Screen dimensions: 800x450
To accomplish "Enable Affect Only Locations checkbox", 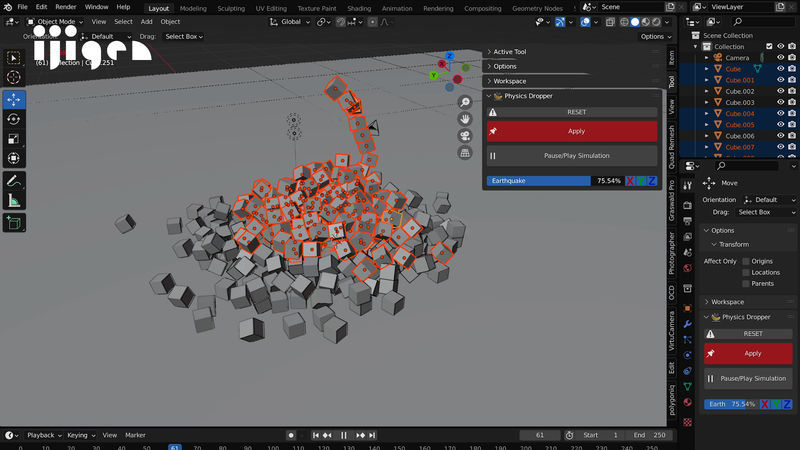I will (745, 272).
